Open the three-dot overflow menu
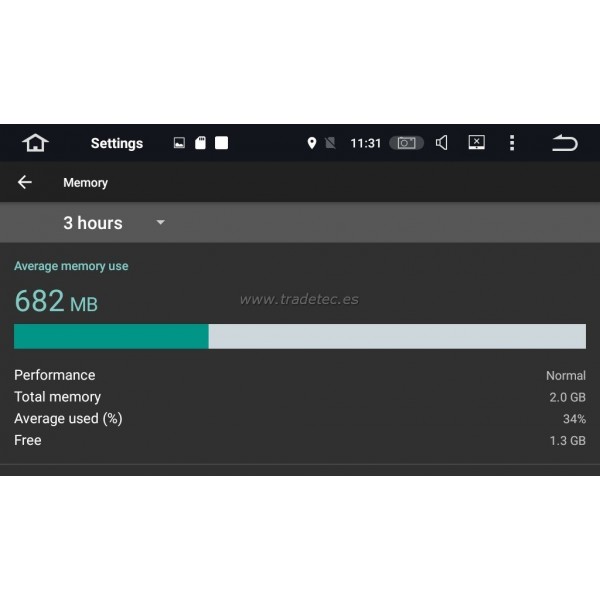 coord(512,143)
